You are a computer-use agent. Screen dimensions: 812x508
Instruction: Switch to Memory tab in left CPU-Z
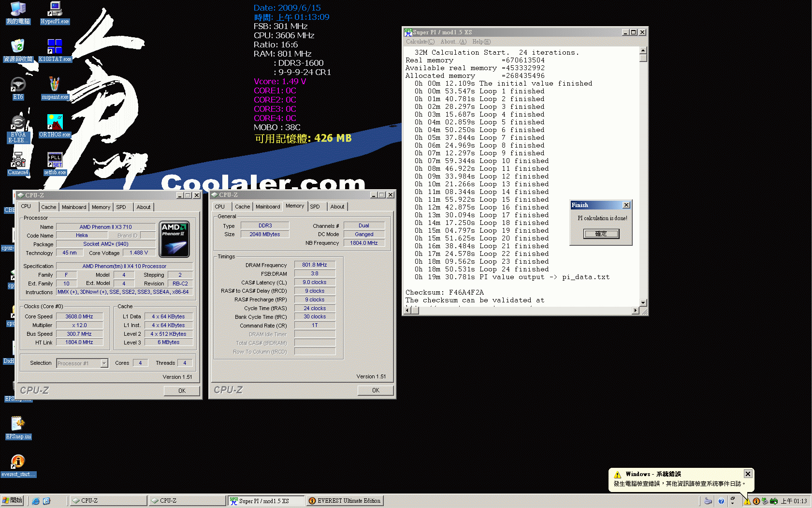(x=101, y=207)
